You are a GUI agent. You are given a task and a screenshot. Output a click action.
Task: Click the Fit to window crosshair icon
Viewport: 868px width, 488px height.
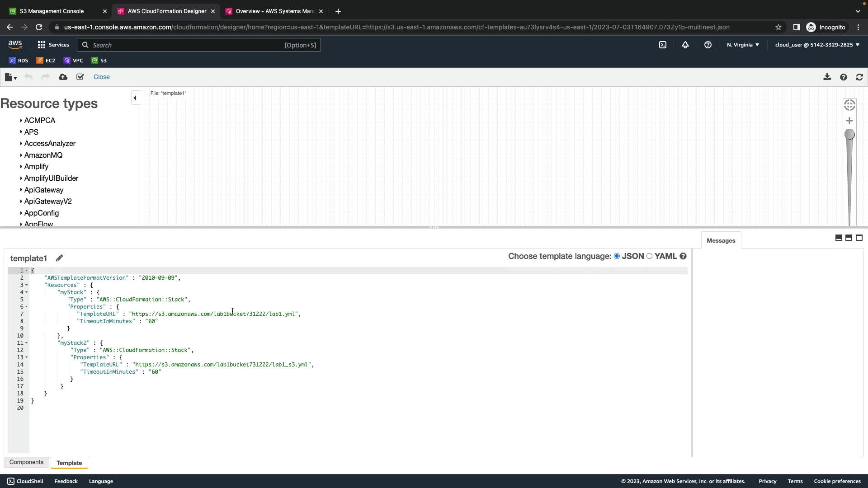(849, 105)
